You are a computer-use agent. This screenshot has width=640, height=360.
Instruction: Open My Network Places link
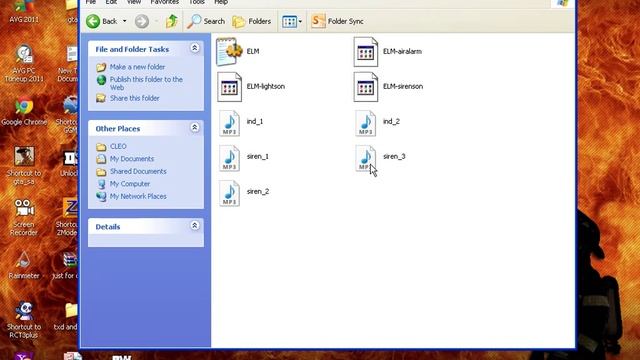point(138,196)
